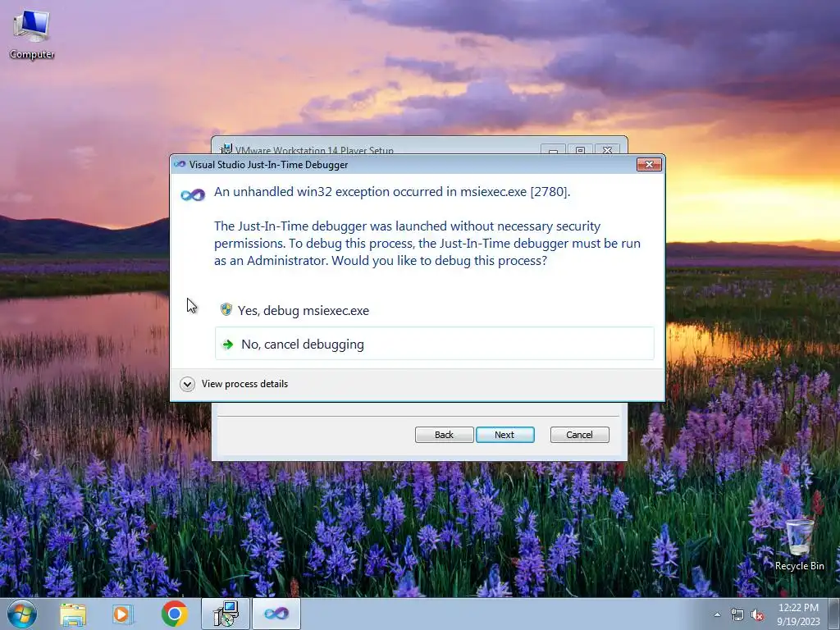The width and height of the screenshot is (840, 630).
Task: Click the infinity icon in debugger message
Action: 193,195
